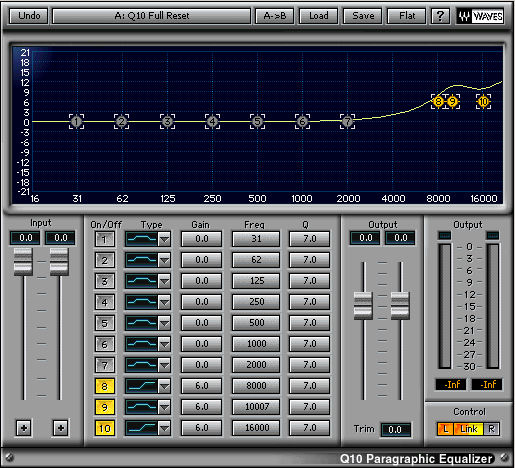The height and width of the screenshot is (468, 515).
Task: Click band 10 frequency value 16000
Action: 256,428
